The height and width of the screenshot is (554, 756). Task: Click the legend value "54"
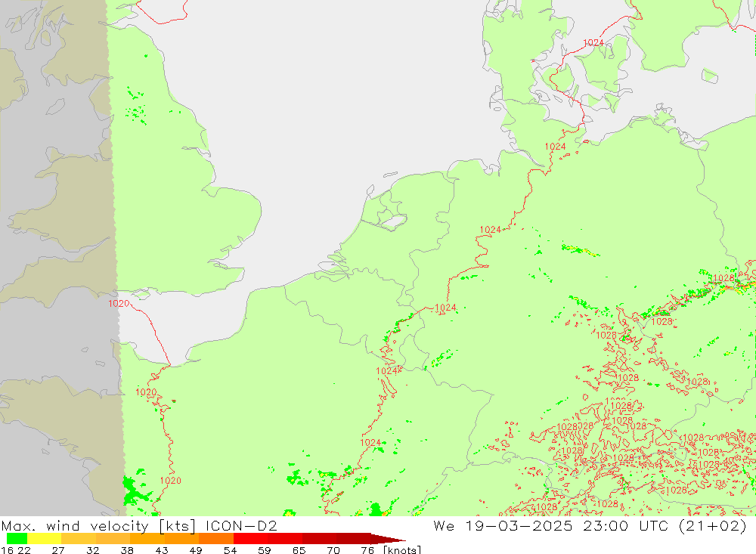(x=230, y=550)
